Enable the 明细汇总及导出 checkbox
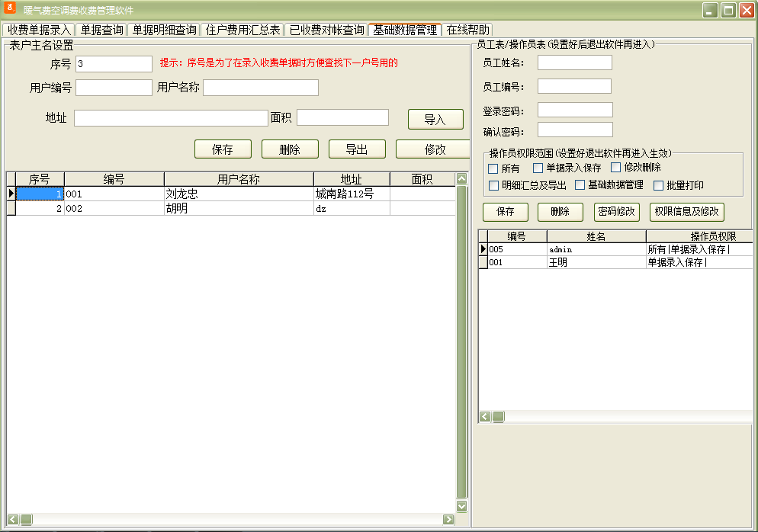 pyautogui.click(x=493, y=185)
